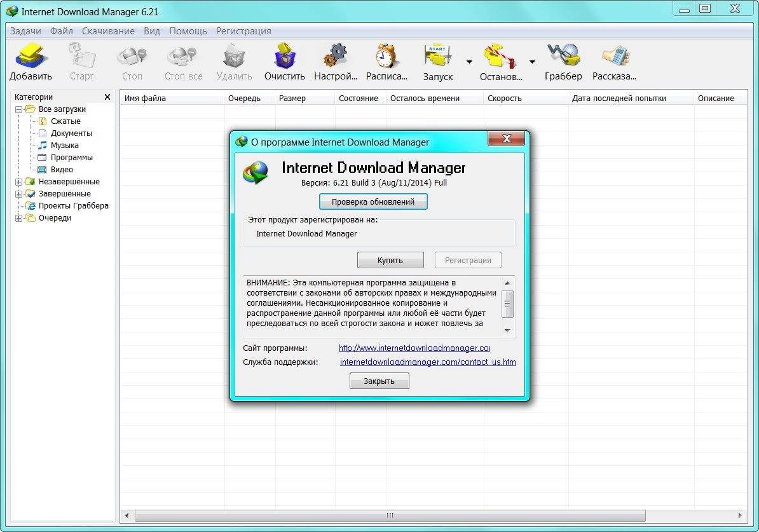Open the contact_us.htm support link

pyautogui.click(x=428, y=362)
